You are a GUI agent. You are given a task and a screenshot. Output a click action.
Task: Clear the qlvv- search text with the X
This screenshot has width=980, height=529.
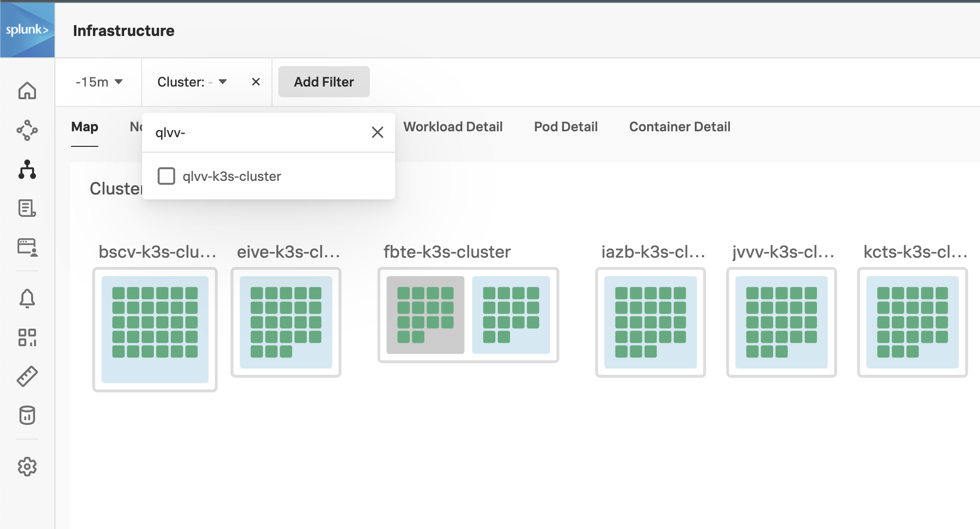coord(378,132)
